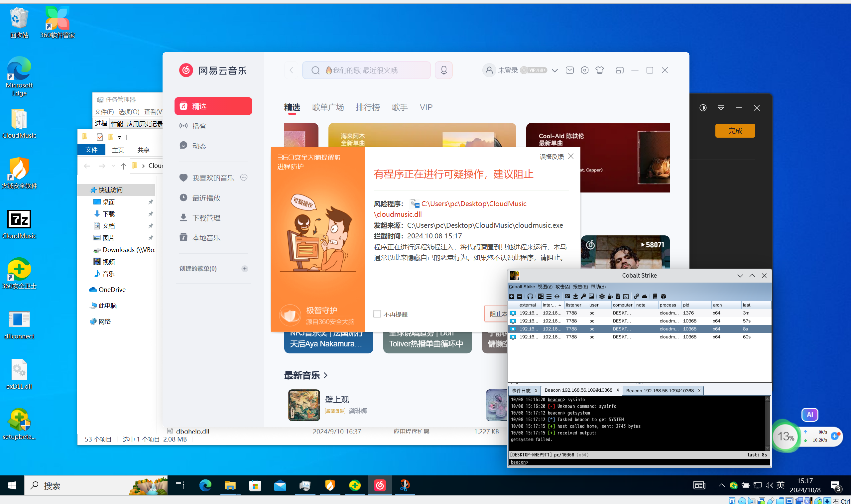Click the voice search microphone icon in NetEase Music
The width and height of the screenshot is (851, 504).
[x=443, y=70]
